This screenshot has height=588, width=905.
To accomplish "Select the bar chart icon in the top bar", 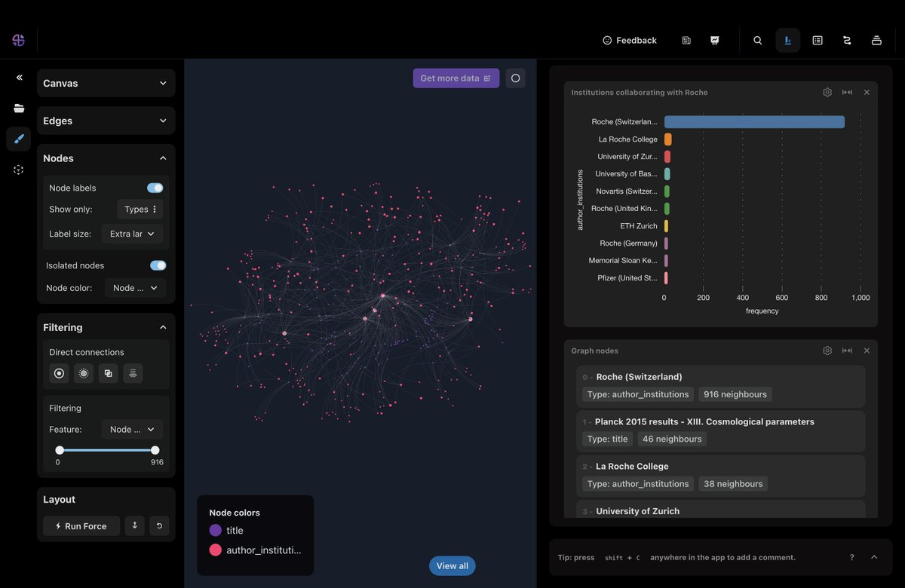I will [x=788, y=40].
